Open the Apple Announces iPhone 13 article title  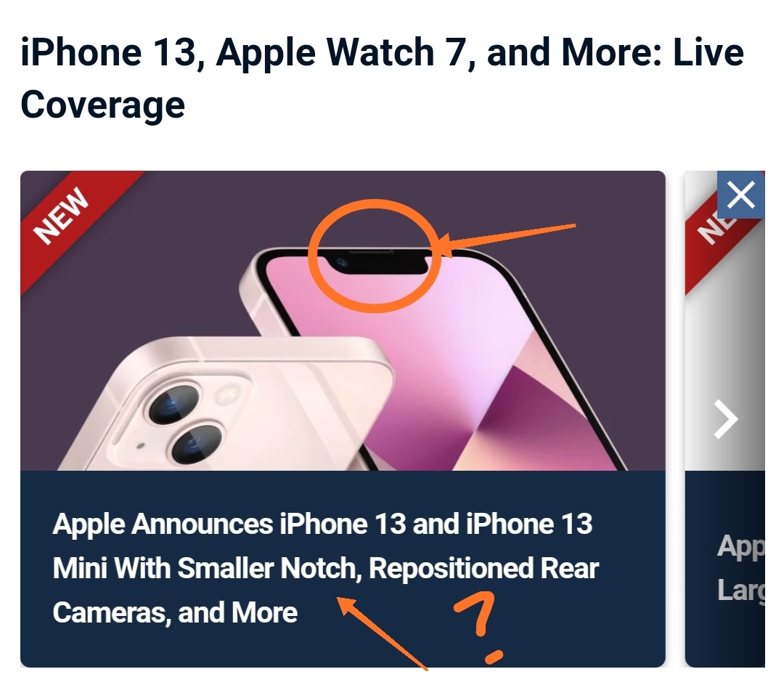(x=325, y=569)
